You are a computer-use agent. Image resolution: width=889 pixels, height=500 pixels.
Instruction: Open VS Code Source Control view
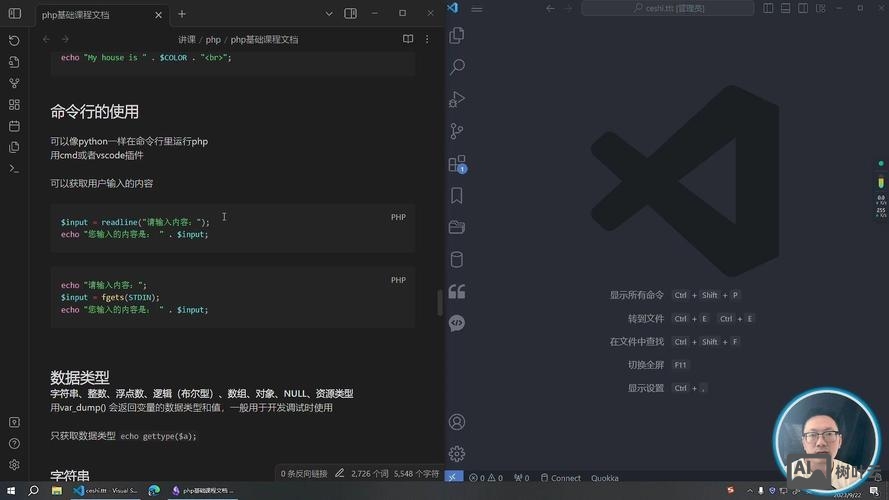click(x=457, y=131)
